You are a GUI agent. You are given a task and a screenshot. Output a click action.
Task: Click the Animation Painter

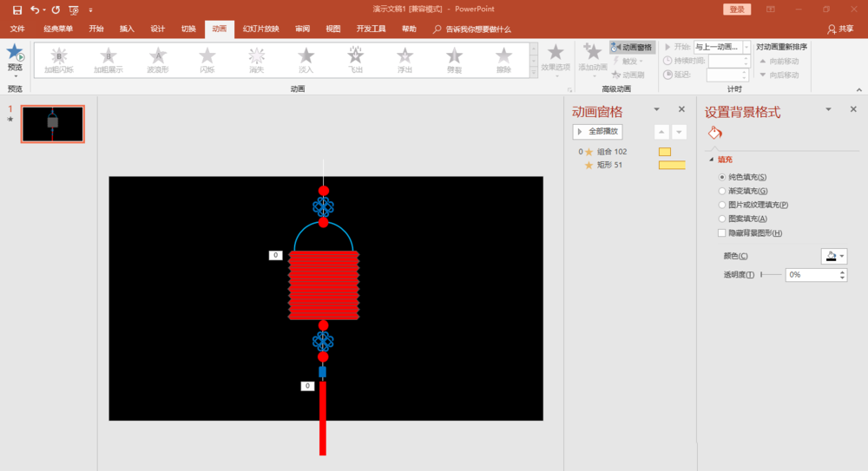click(x=628, y=75)
